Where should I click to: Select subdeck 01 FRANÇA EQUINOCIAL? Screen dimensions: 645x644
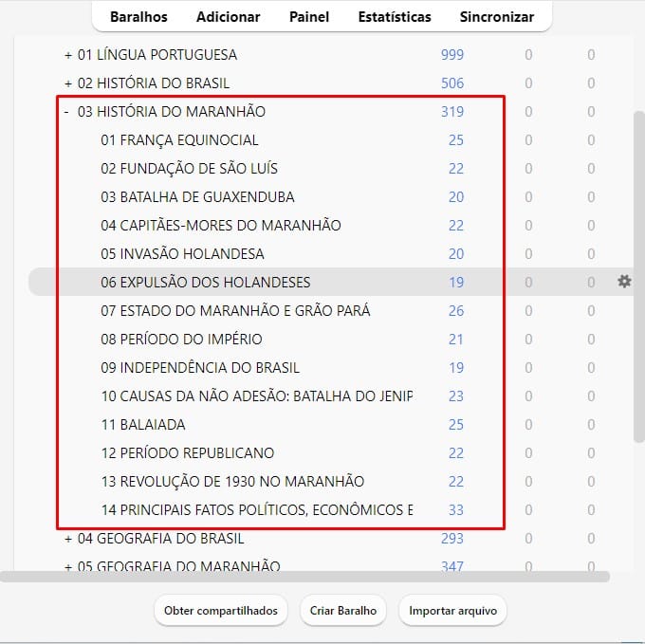click(x=179, y=139)
